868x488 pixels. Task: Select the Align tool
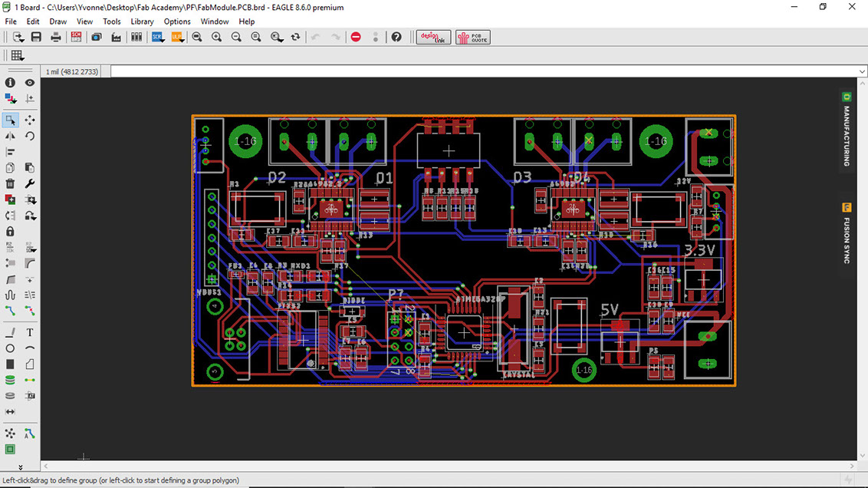point(10,152)
